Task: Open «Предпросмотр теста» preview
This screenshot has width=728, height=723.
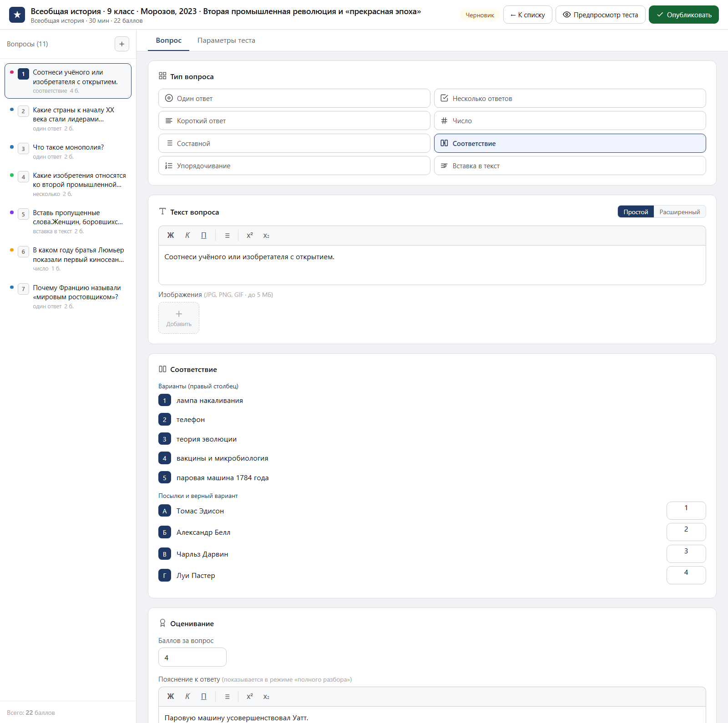Action: 601,15
